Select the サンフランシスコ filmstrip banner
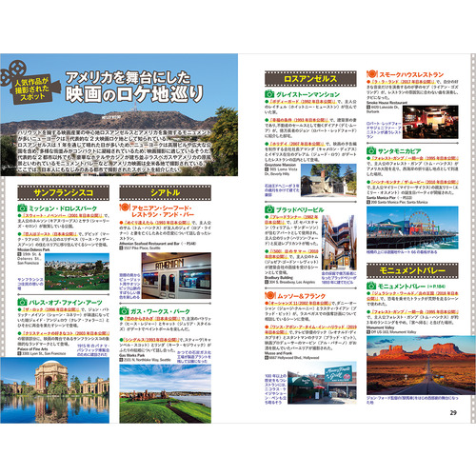Viewport: 476px width, 476px height. click(x=64, y=192)
